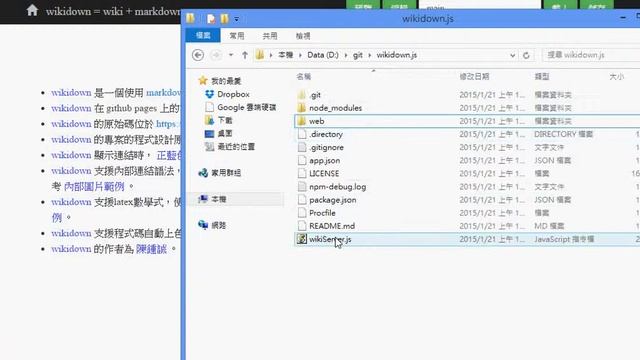Viewport: 640px width, 360px height.
Task: Click the home icon in the wikidown page header
Action: [32, 10]
